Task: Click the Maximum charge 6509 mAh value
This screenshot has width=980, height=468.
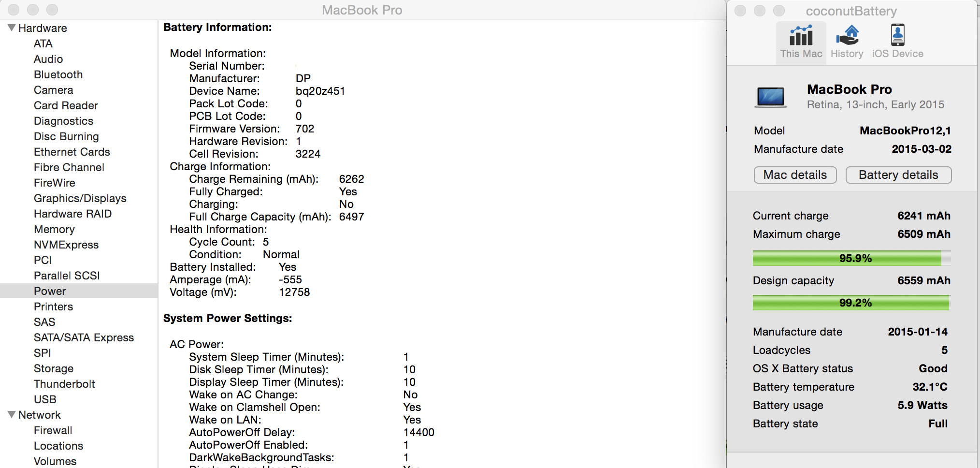Action: pos(923,234)
